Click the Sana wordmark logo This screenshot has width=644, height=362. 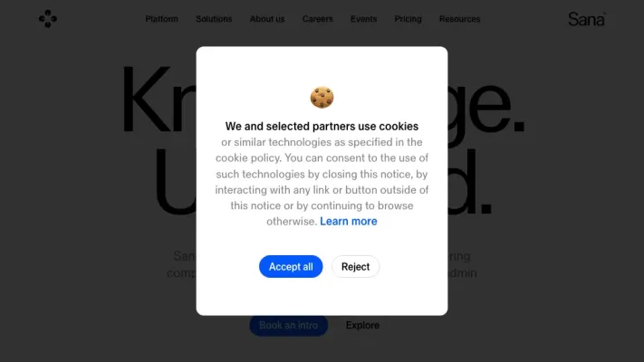(587, 19)
